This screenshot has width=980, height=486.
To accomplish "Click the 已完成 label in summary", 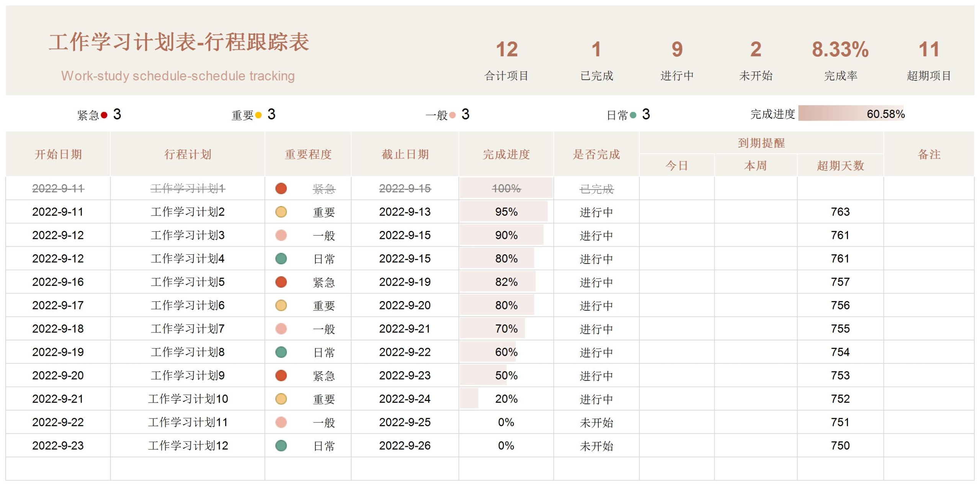I will [596, 76].
